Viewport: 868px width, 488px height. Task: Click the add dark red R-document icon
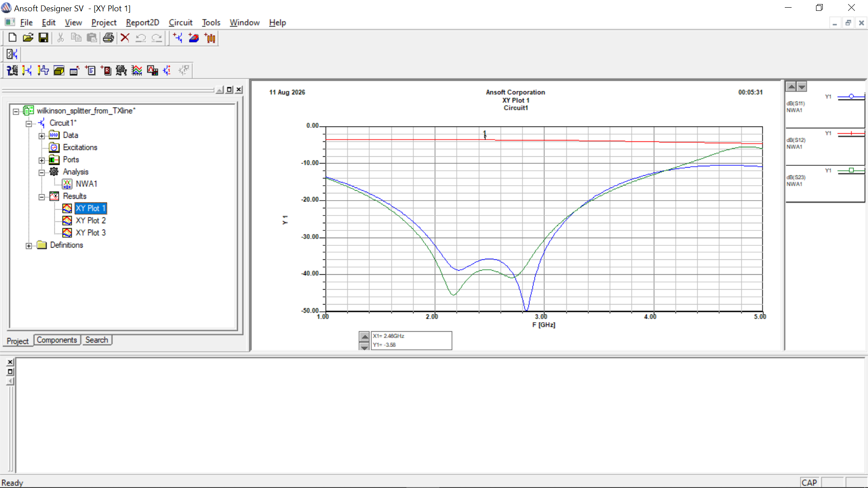click(x=106, y=70)
